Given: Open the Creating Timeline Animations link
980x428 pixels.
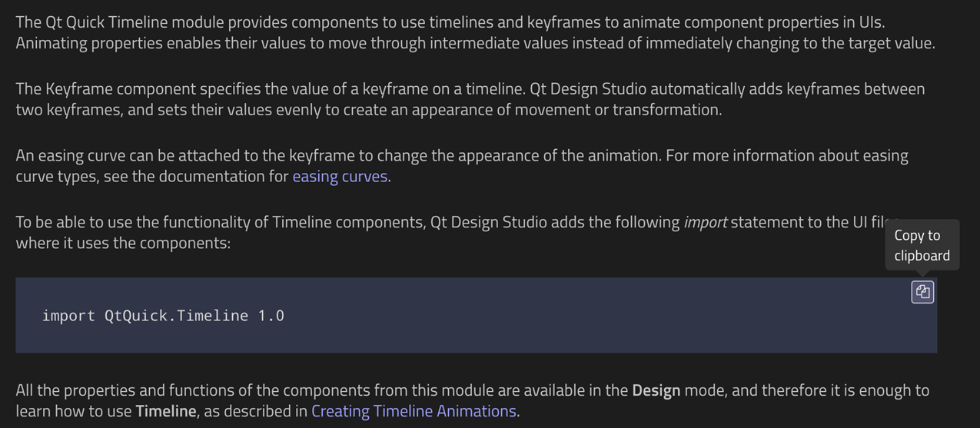Looking at the screenshot, I should click(414, 411).
